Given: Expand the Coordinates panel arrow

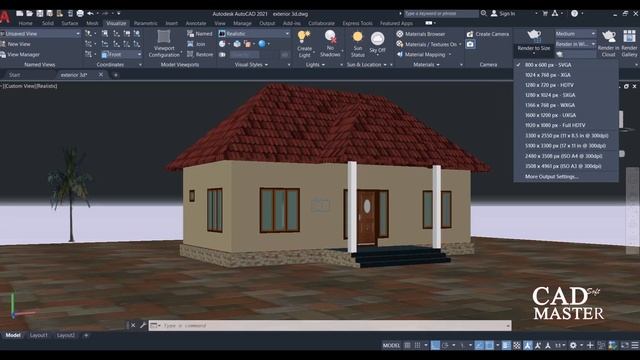Looking at the screenshot, I should point(140,65).
